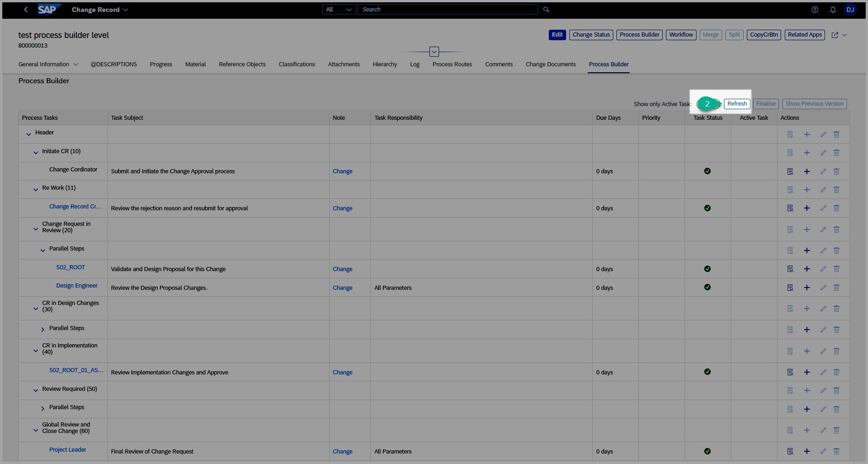Image resolution: width=868 pixels, height=464 pixels.
Task: Open the Attachments tab
Action: coord(343,64)
